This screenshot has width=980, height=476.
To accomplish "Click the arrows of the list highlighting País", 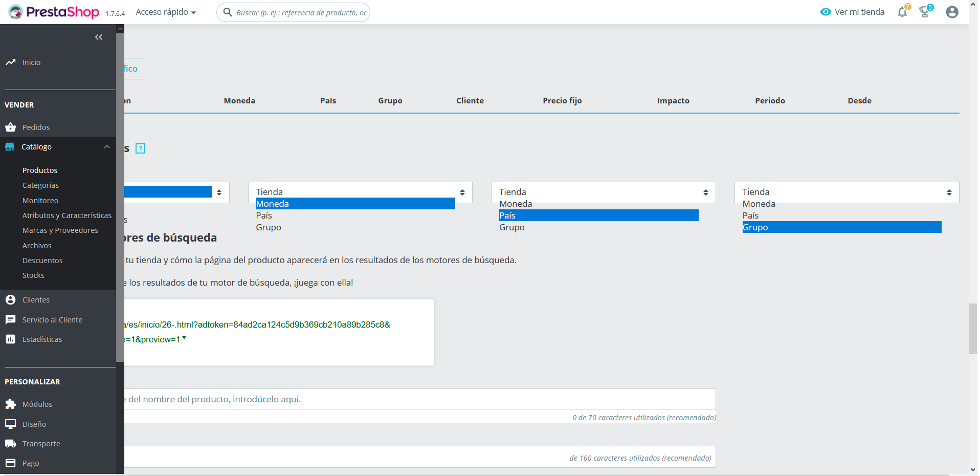I will click(706, 192).
